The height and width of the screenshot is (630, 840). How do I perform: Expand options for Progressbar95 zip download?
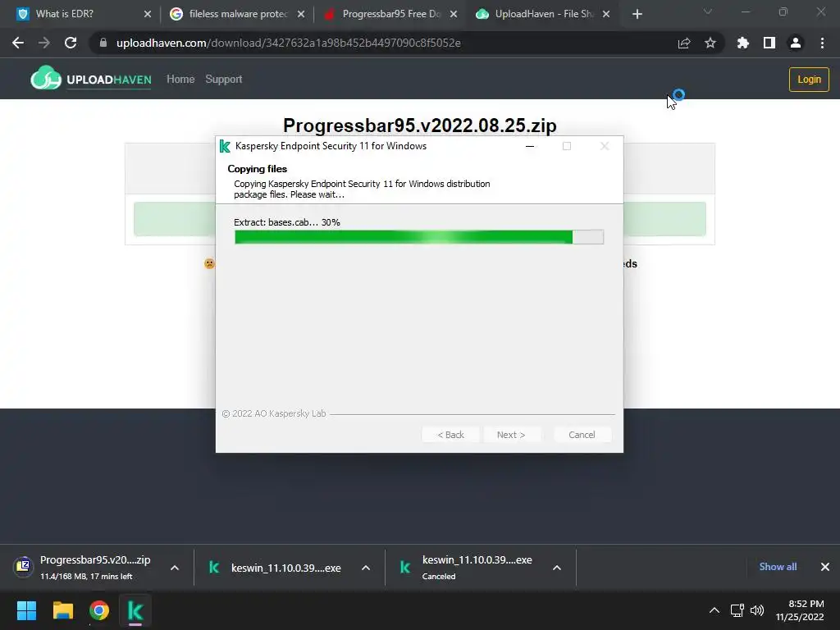coord(175,568)
